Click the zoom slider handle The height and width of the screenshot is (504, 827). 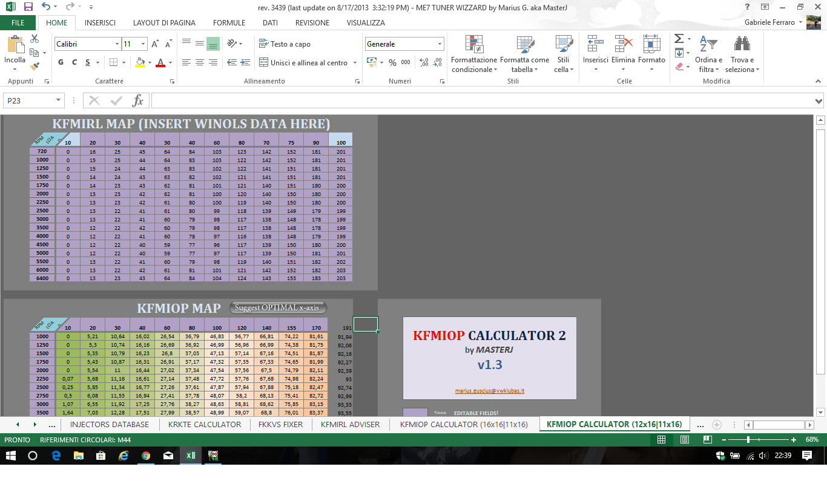(748, 440)
